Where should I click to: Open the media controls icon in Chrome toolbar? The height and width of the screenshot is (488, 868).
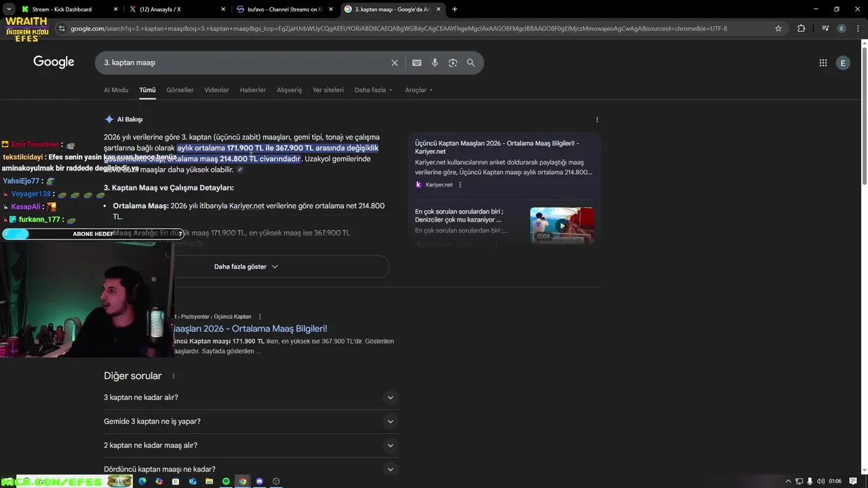coord(825,28)
